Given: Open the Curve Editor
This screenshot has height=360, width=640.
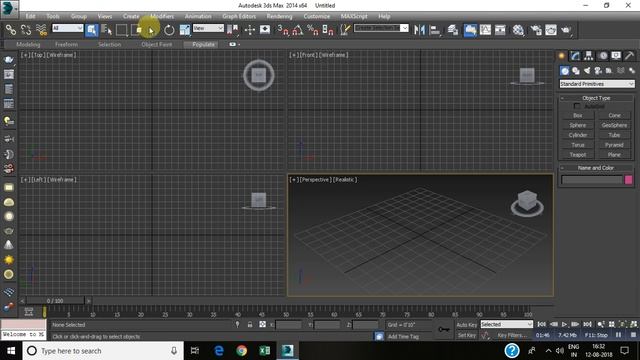Looking at the screenshot, I should 485,30.
